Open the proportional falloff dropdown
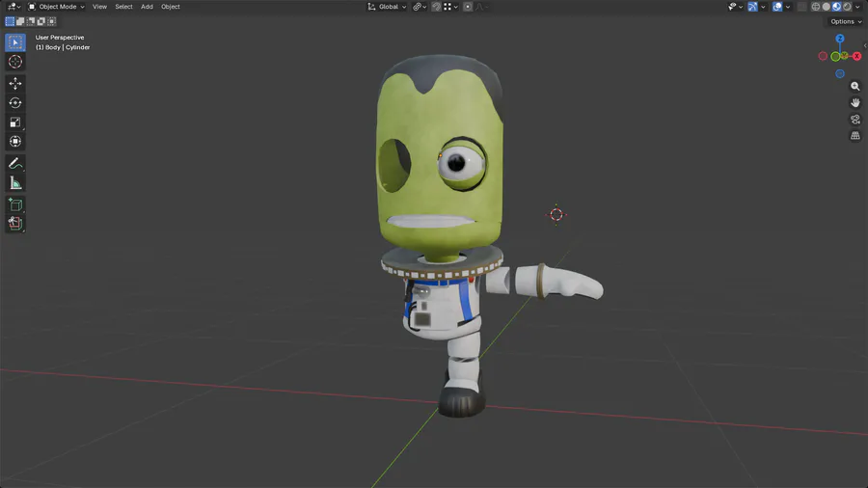 [x=480, y=7]
